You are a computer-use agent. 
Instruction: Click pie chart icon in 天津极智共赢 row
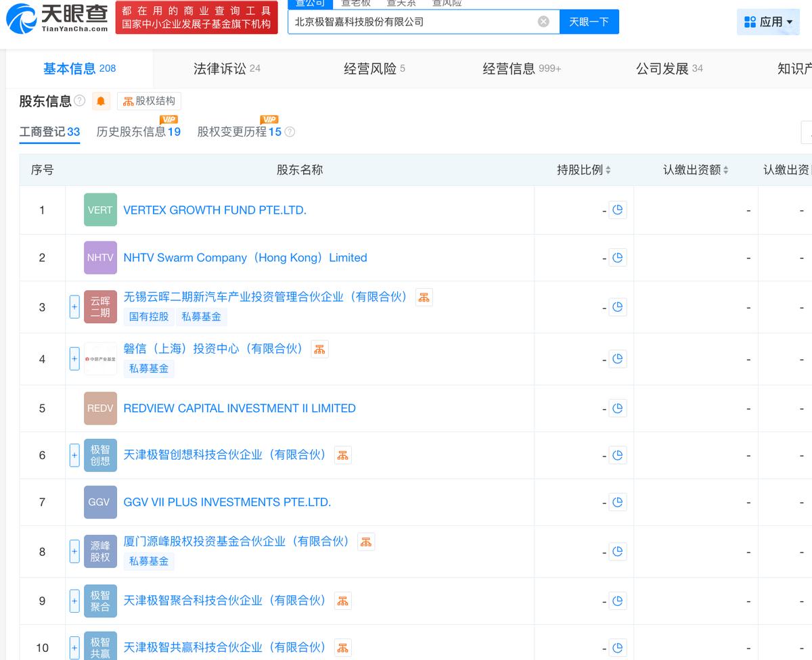[x=617, y=648]
